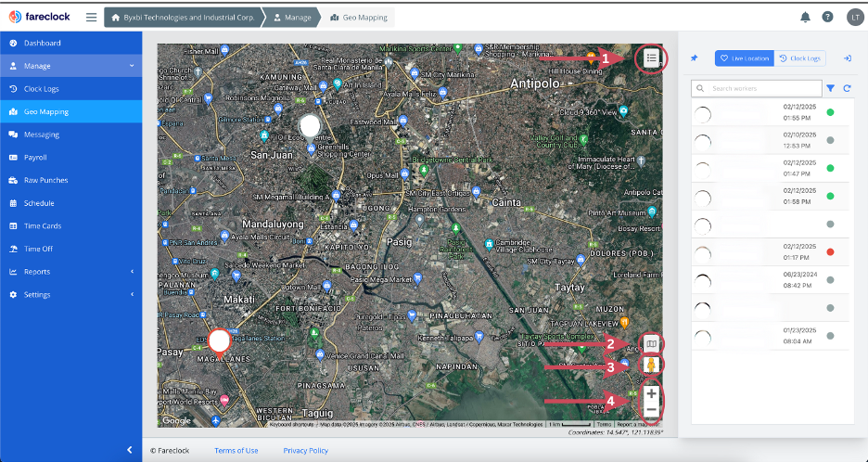Collapse the Manage sidebar section

[x=70, y=66]
